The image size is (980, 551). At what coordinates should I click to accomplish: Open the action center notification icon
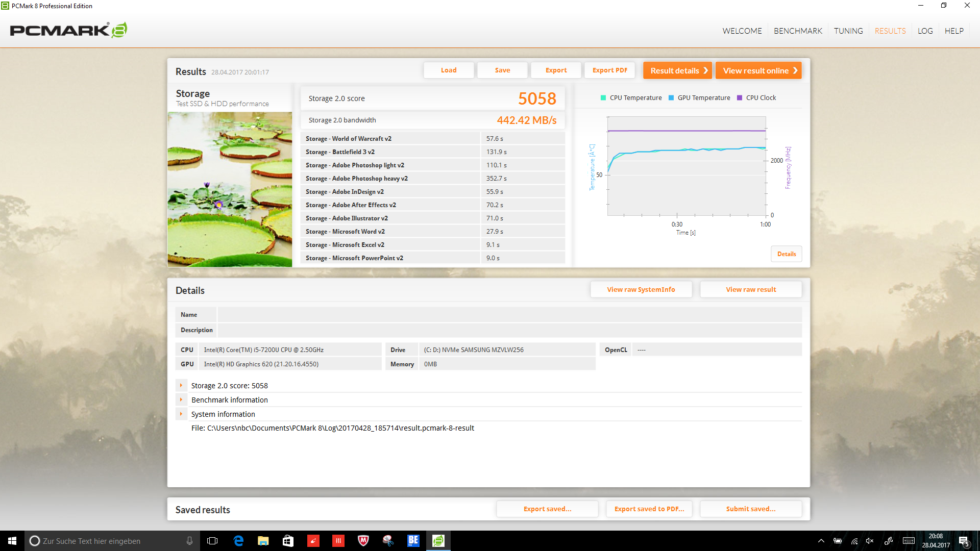pyautogui.click(x=964, y=541)
